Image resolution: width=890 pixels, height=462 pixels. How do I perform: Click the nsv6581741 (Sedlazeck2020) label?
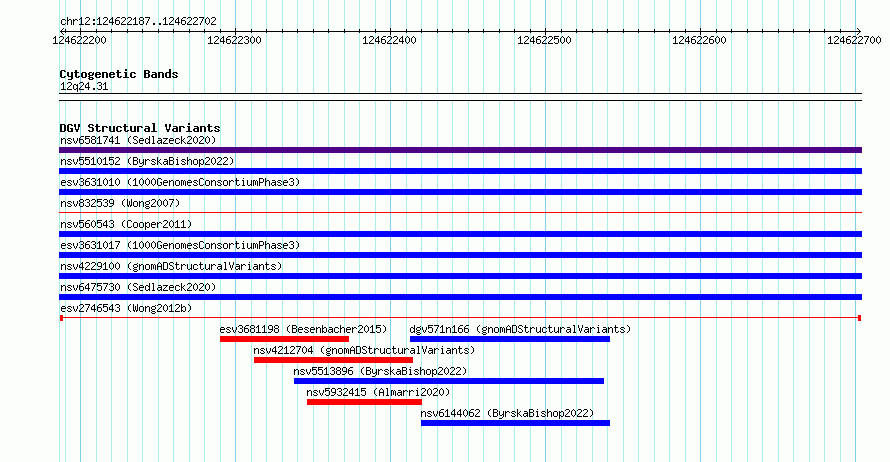138,140
